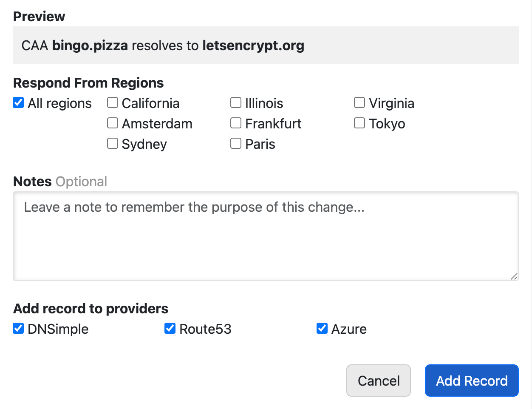
Task: Uncheck the All regions checkbox
Action: pos(18,102)
